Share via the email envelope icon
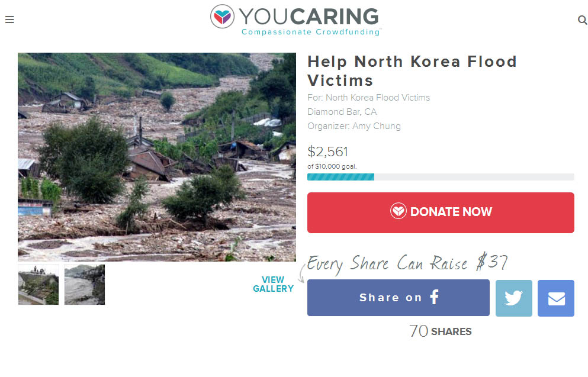The image size is (588, 377). 556,298
